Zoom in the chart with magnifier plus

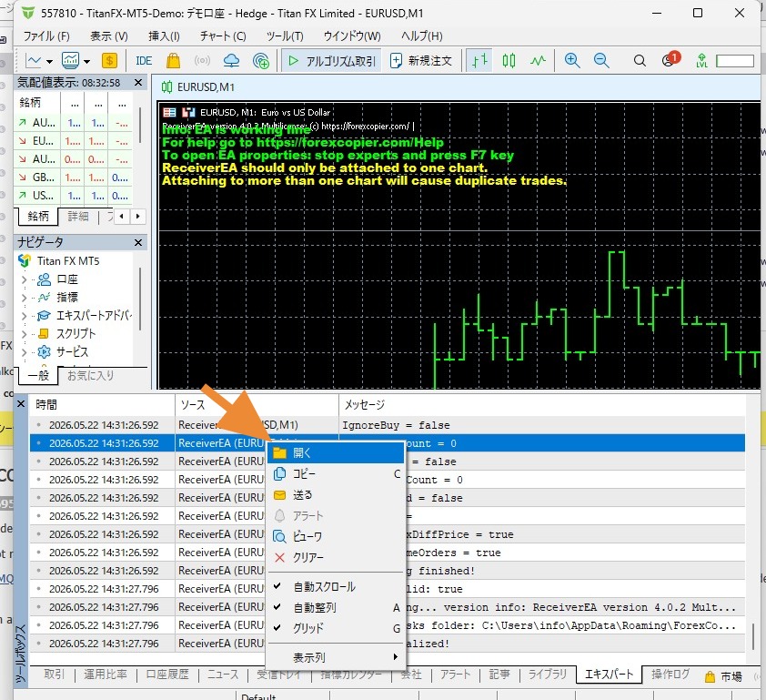(x=572, y=61)
